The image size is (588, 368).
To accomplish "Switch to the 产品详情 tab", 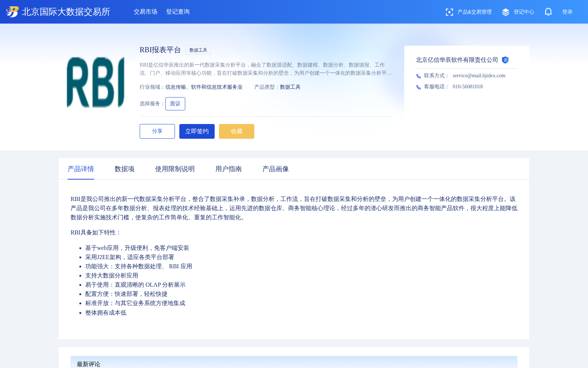I will pyautogui.click(x=81, y=169).
